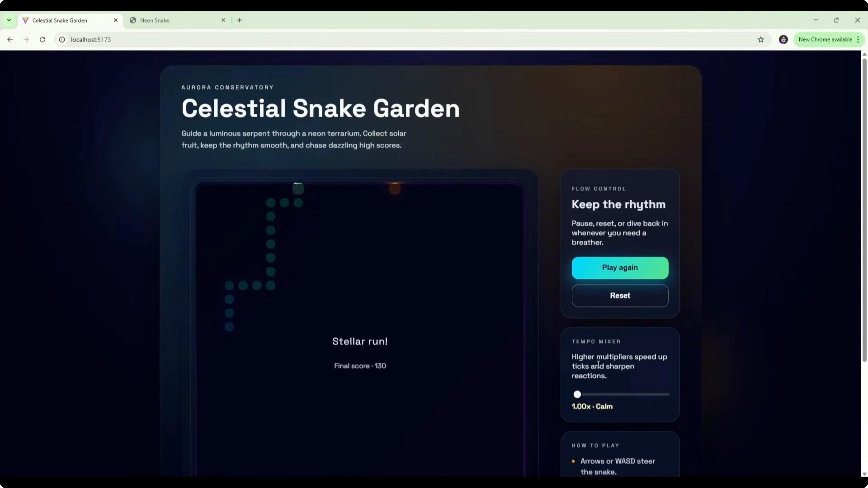868x488 pixels.
Task: Click the tempo mixer slider handle
Action: (577, 394)
